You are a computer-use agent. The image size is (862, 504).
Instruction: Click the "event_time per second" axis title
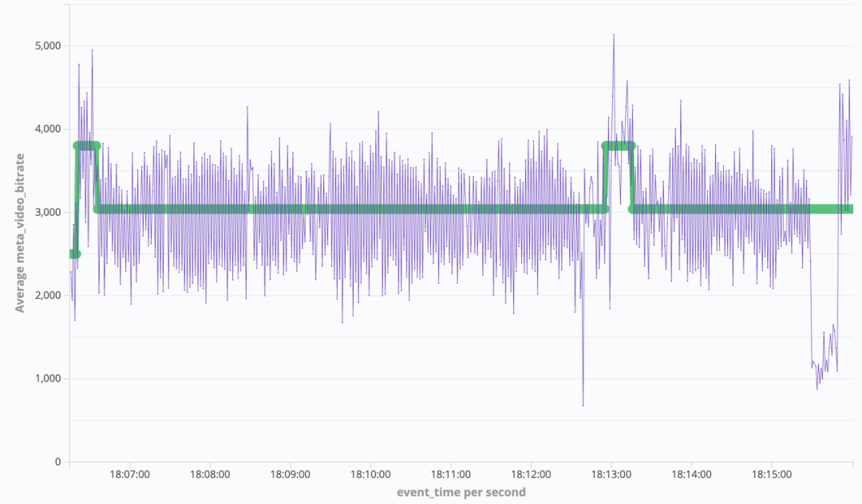(x=461, y=492)
